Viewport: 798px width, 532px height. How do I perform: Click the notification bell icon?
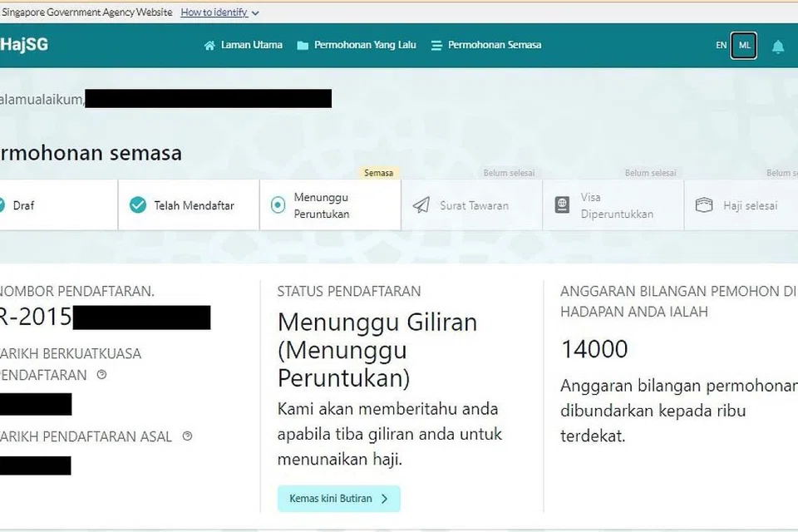click(x=778, y=47)
